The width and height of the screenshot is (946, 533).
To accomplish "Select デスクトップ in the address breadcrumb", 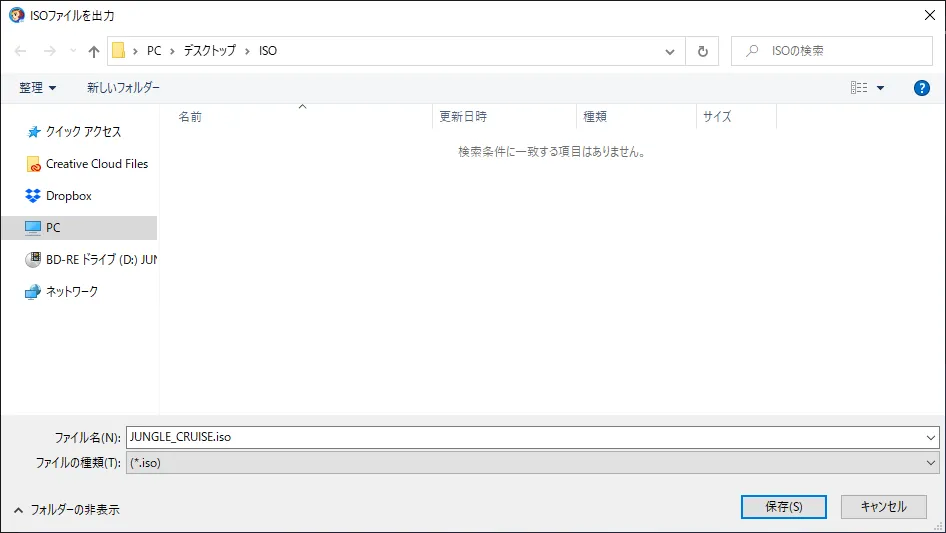I will [209, 51].
